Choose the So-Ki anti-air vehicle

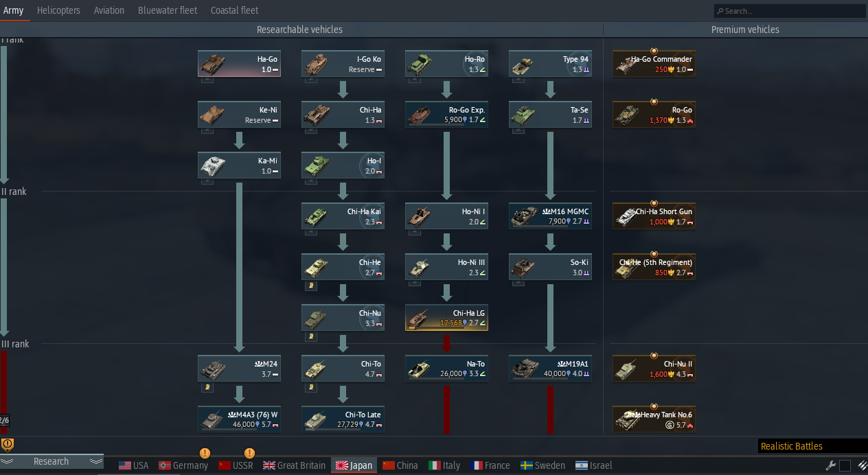(550, 267)
